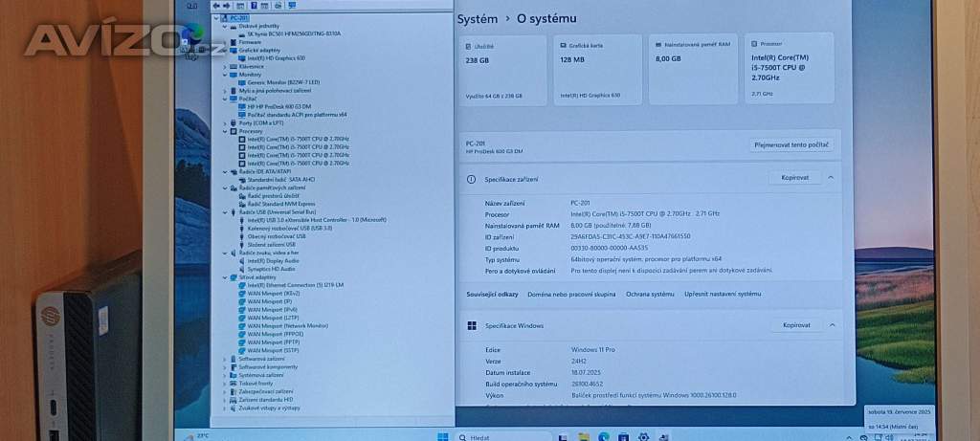The height and width of the screenshot is (441, 980).
Task: Select WAN Miniport (SSTP)
Action: (x=269, y=350)
